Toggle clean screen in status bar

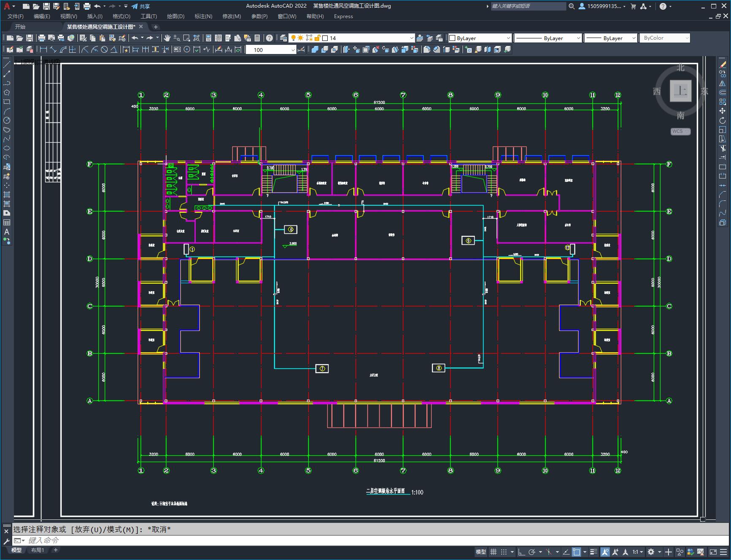(x=713, y=552)
